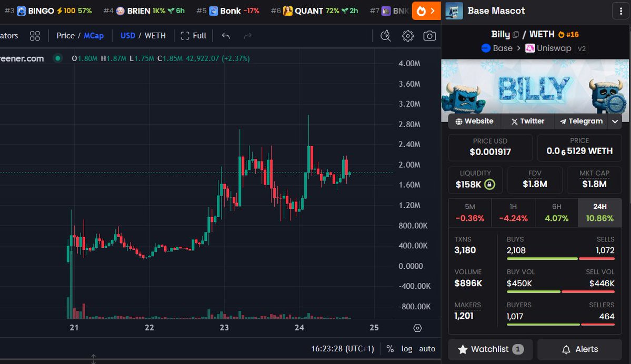Open trending token #4 BRIEN
631x364 pixels.
144,11
